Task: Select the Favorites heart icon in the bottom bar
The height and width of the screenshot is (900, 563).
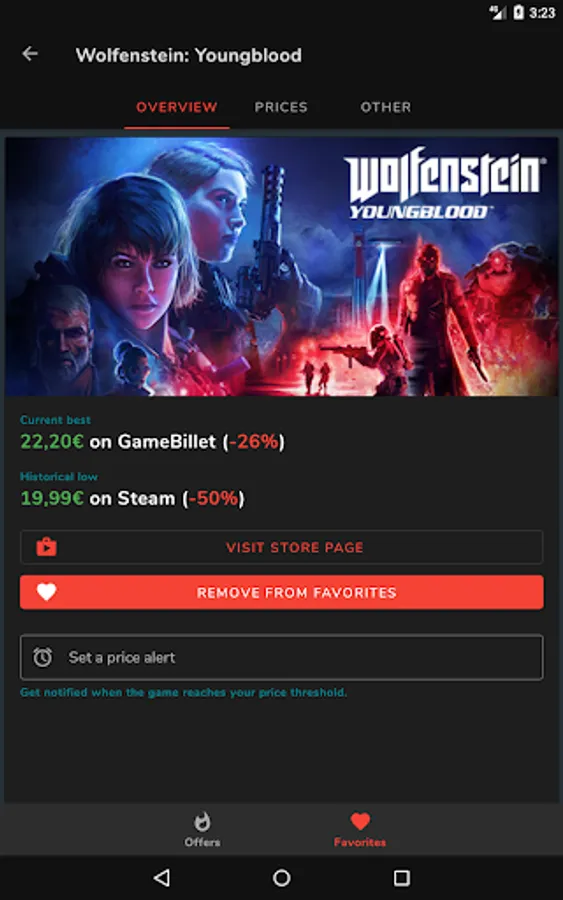Action: click(x=360, y=821)
